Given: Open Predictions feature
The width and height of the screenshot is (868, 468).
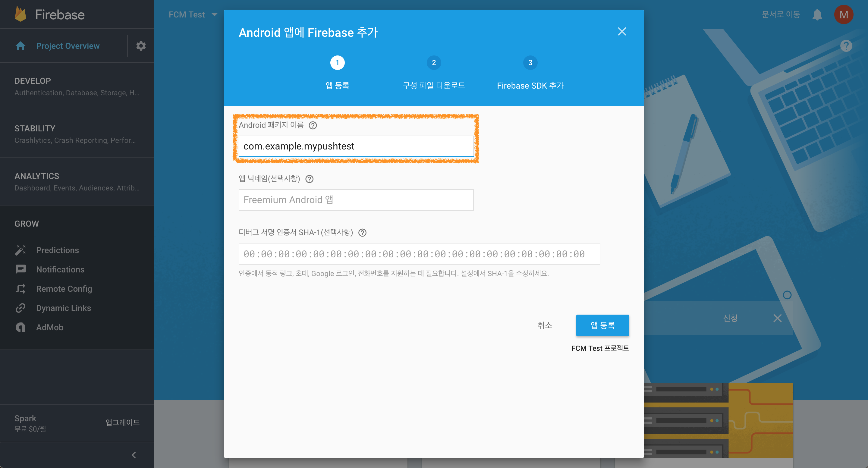Looking at the screenshot, I should coord(57,250).
